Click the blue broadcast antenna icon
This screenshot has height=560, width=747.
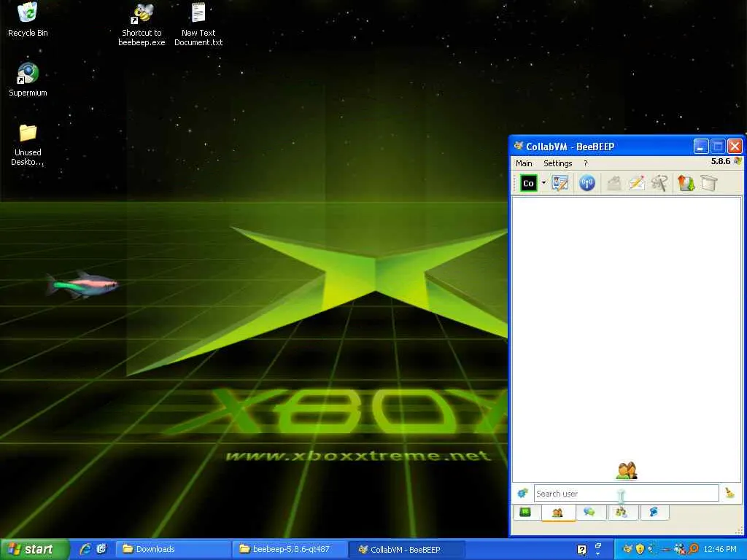coord(587,183)
